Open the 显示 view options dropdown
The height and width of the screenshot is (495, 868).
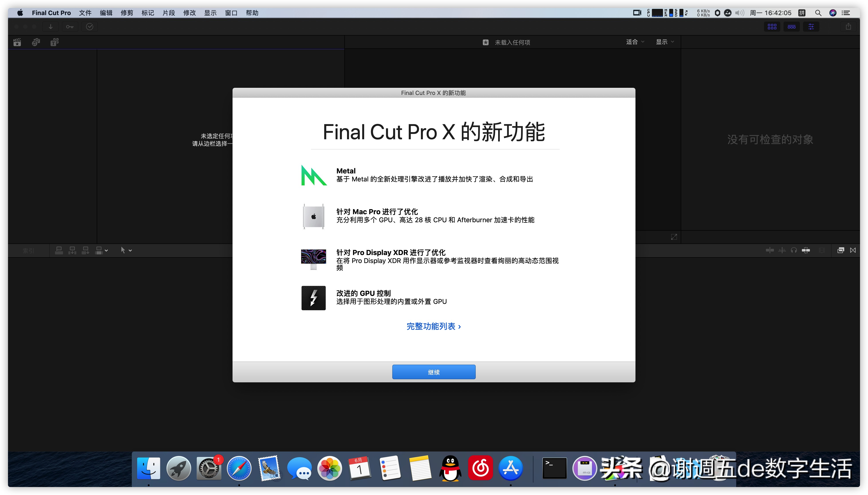664,42
